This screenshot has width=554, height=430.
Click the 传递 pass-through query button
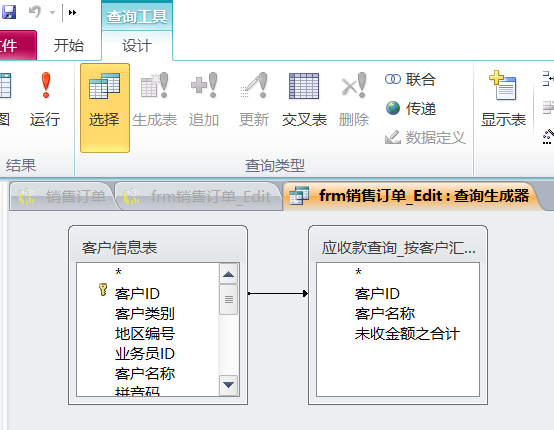click(x=410, y=108)
